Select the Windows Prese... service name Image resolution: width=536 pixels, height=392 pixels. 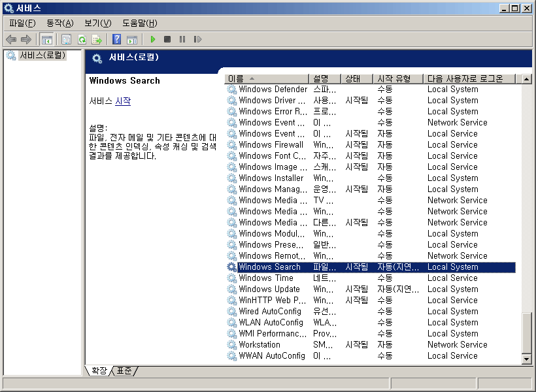(271, 245)
